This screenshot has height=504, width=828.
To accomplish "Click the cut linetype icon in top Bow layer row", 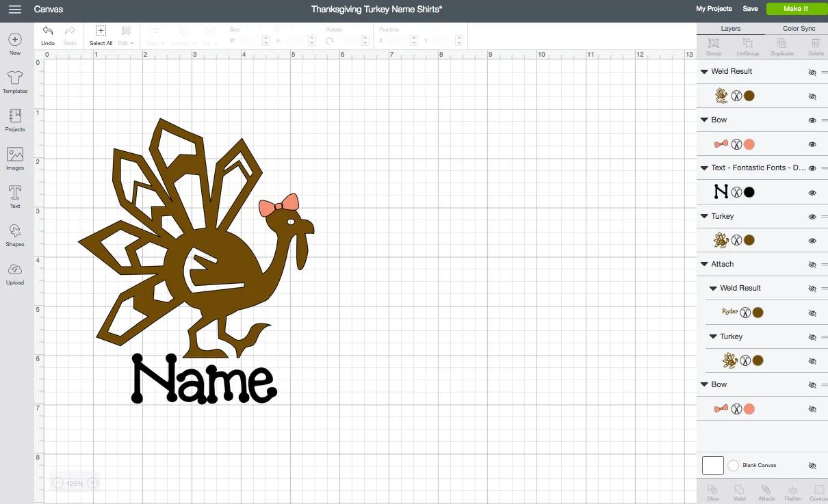I will 736,144.
